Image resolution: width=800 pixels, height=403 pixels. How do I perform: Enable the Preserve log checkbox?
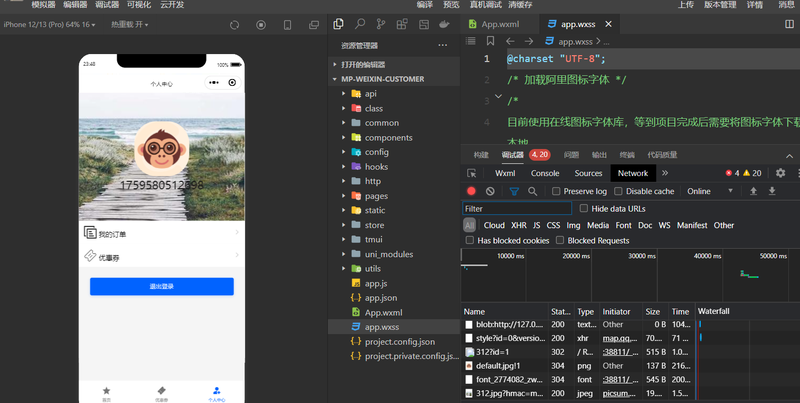[x=556, y=191]
